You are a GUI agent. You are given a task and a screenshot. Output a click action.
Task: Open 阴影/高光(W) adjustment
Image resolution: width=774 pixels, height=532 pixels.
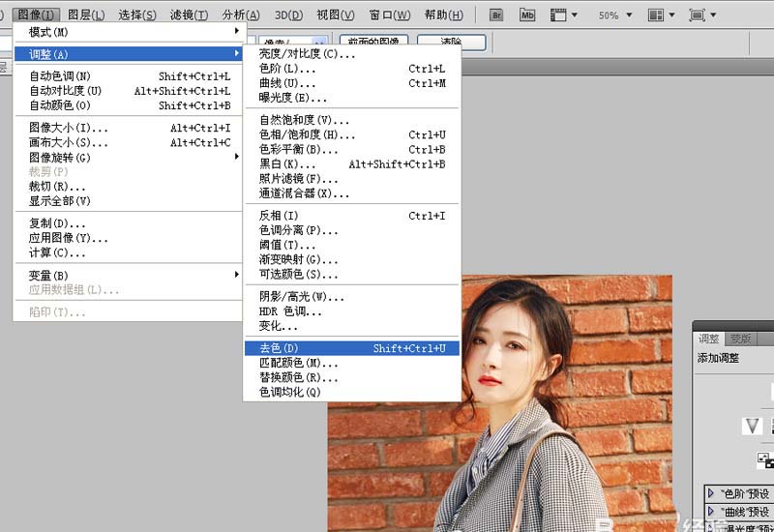352,297
